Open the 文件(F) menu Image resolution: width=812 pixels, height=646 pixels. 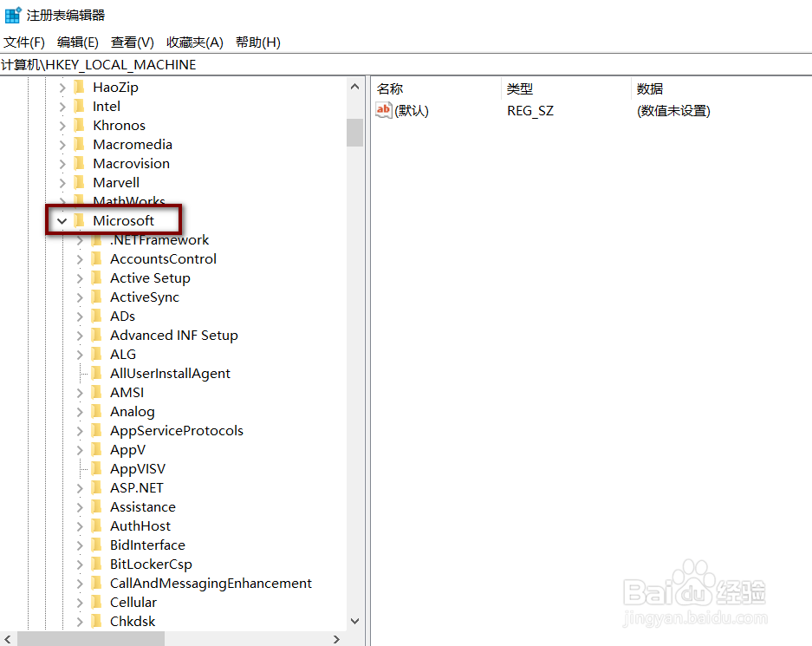point(24,42)
